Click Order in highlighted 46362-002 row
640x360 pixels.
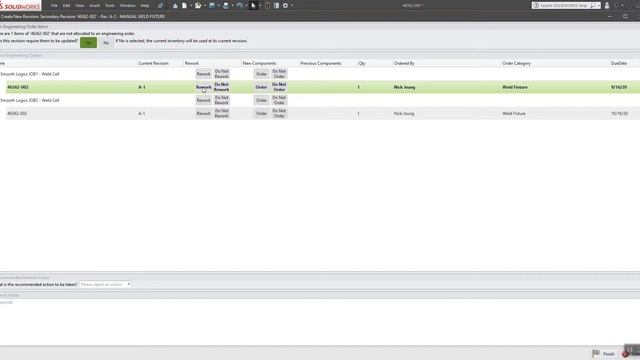pyautogui.click(x=261, y=87)
